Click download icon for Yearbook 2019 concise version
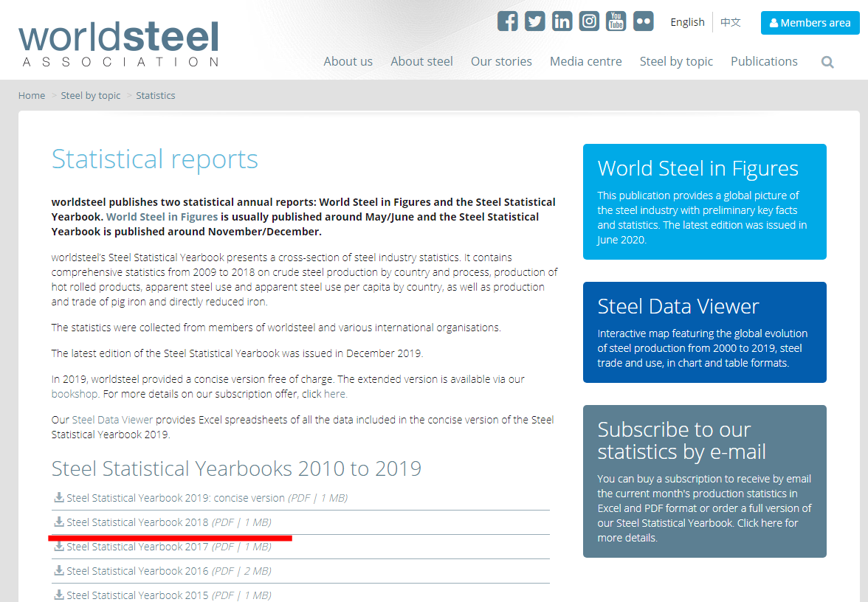Image resolution: width=868 pixels, height=602 pixels. [59, 497]
